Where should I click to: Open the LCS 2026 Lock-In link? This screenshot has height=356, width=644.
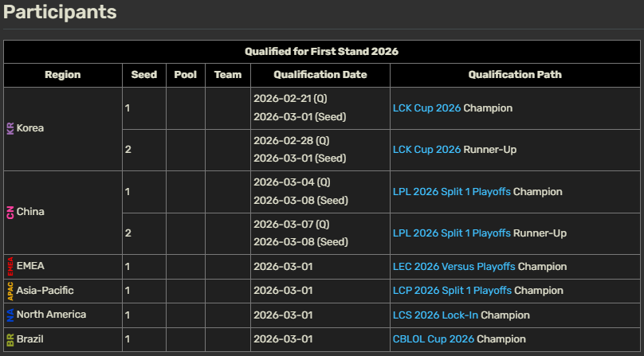435,315
